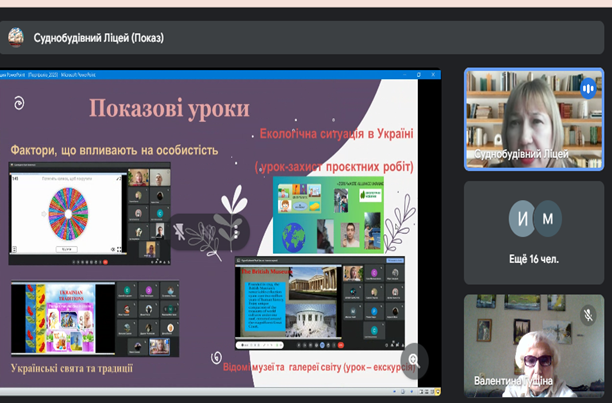The width and height of the screenshot is (613, 404).
Task: Click the 'Показові уроки' slide title
Action: tap(169, 108)
